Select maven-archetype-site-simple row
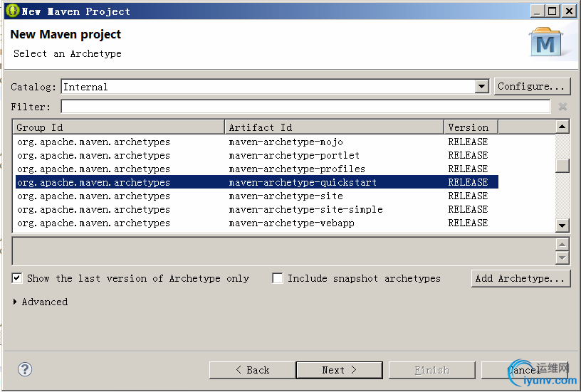Viewport: 581px width, 392px height. pos(256,209)
